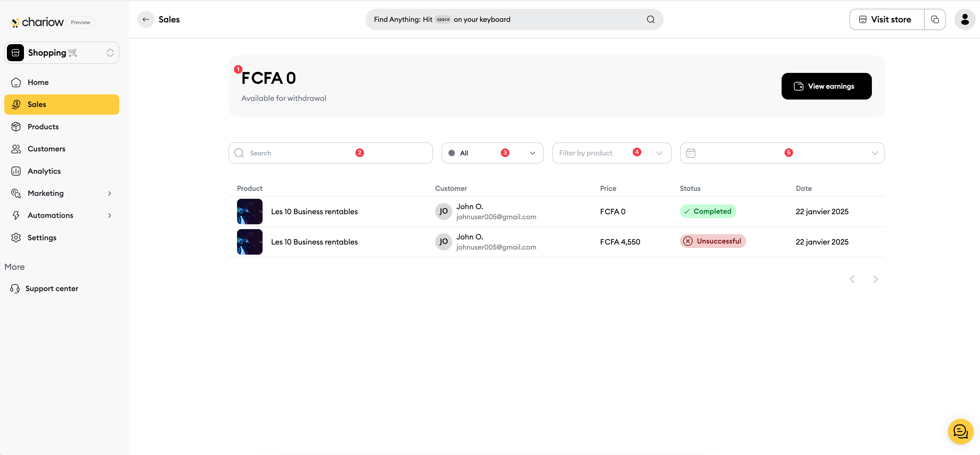This screenshot has width=980, height=455.
Task: Expand the Automations submenu chevron
Action: [x=109, y=216]
